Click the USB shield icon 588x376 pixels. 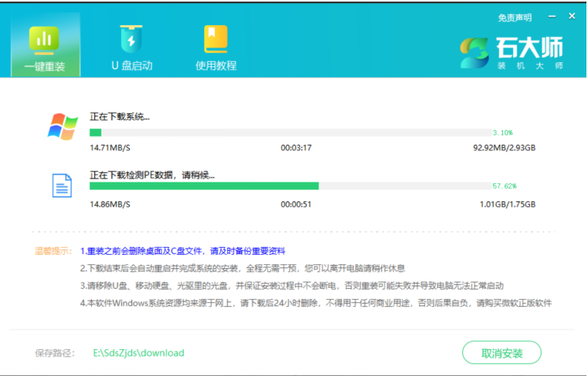(x=131, y=39)
